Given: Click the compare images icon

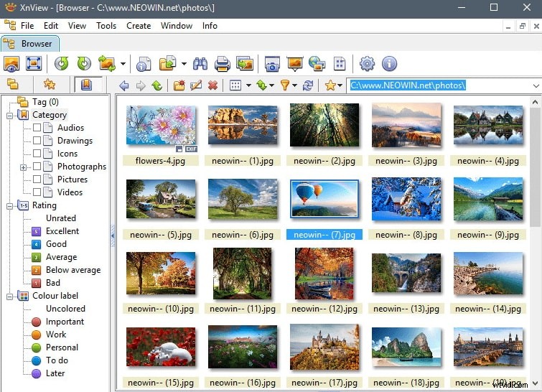Looking at the screenshot, I should 245,64.
